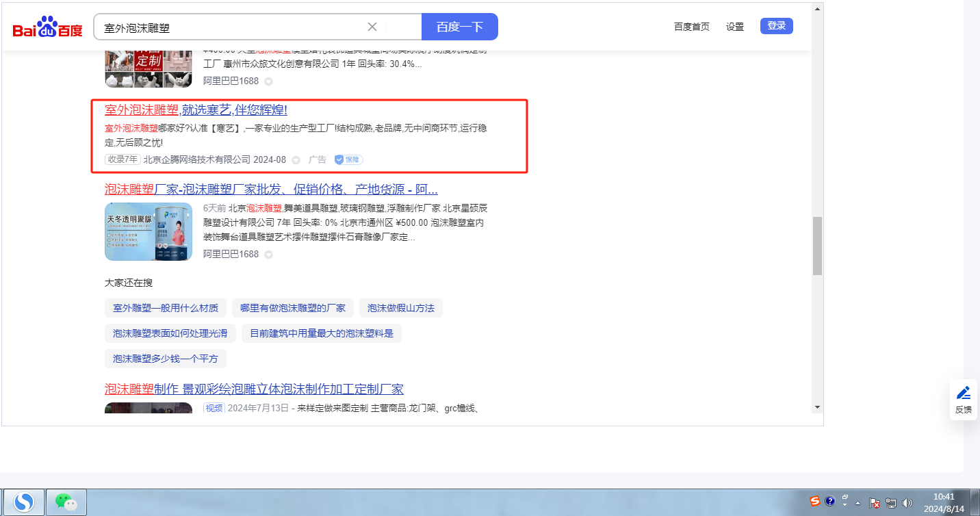Click the Action Center flag icon
The image size is (980, 516).
(874, 503)
